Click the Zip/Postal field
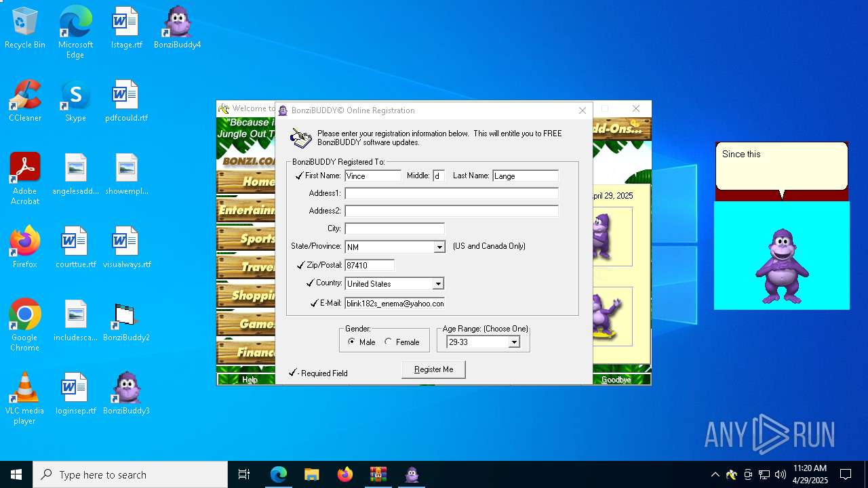Viewport: 868px width, 488px height. click(370, 265)
